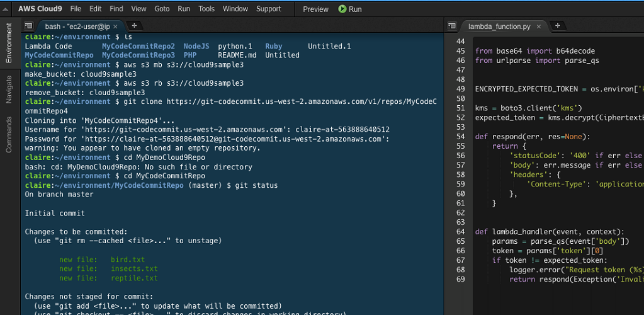Image resolution: width=644 pixels, height=315 pixels.
Task: Collapse menu bar with the top-left arrow icon
Action: pyautogui.click(x=5, y=9)
